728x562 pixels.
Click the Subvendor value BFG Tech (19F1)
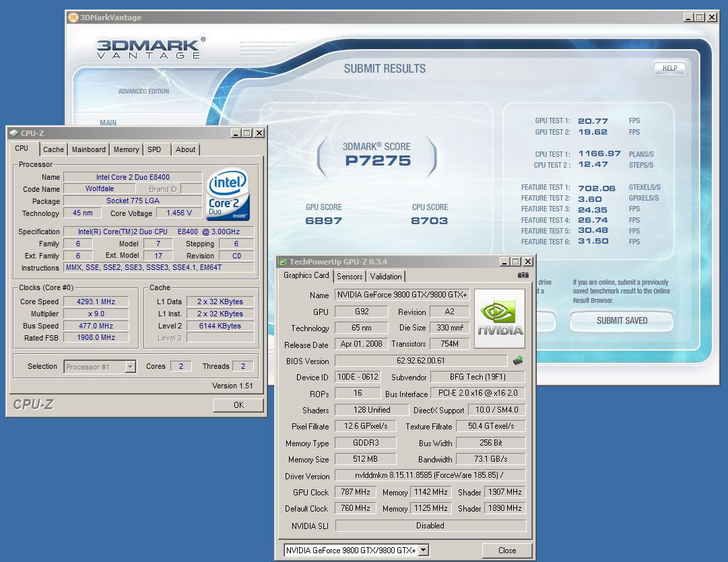(477, 377)
